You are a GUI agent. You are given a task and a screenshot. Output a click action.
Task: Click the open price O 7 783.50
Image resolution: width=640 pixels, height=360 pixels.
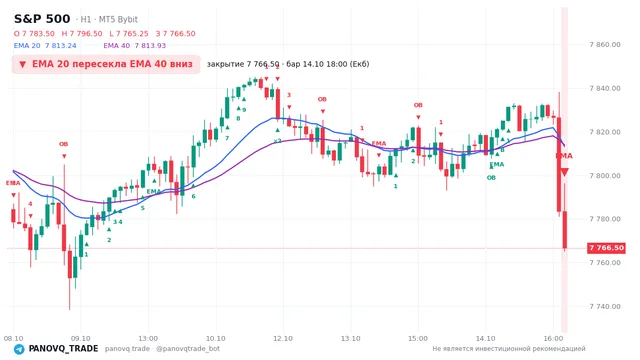click(x=34, y=33)
